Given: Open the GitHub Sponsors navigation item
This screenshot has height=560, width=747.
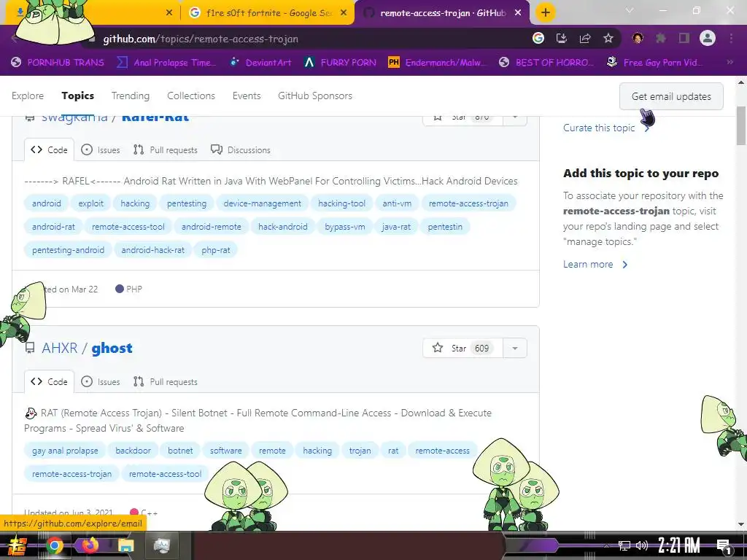Looking at the screenshot, I should pos(315,96).
